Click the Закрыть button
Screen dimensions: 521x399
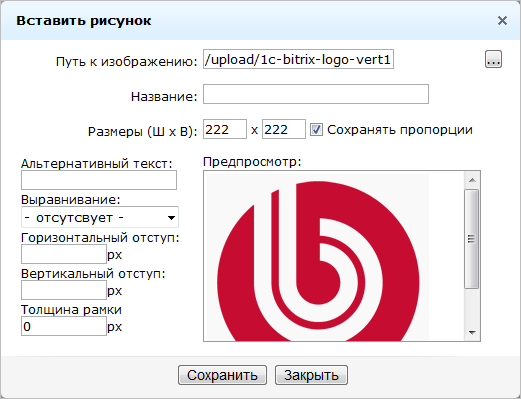(311, 375)
